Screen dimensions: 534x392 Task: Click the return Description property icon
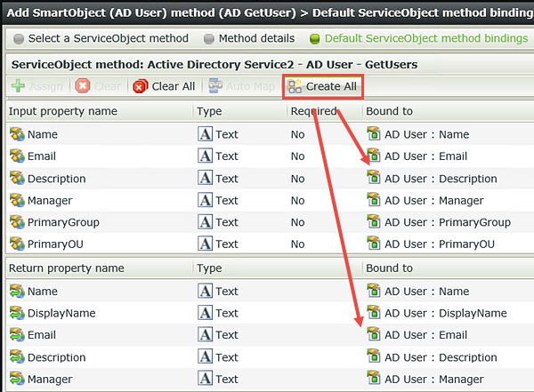17,357
